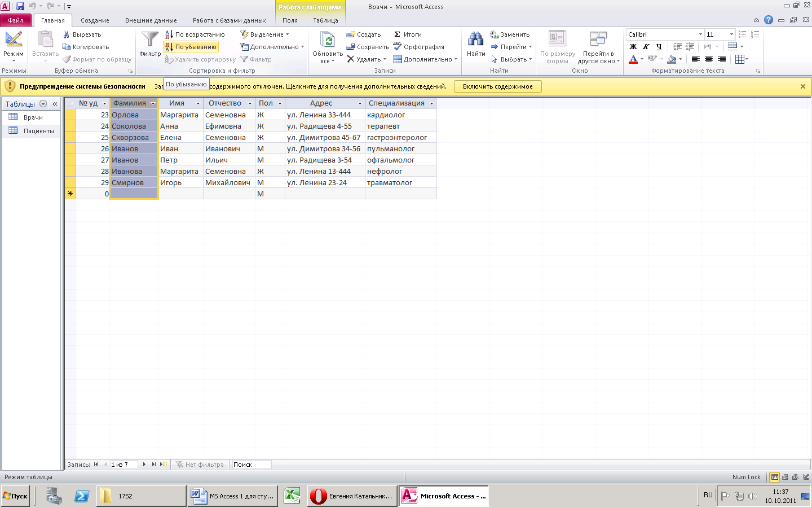Viewport: 812px width, 508px height.
Task: Toggle Итоги totals row
Action: coord(408,34)
